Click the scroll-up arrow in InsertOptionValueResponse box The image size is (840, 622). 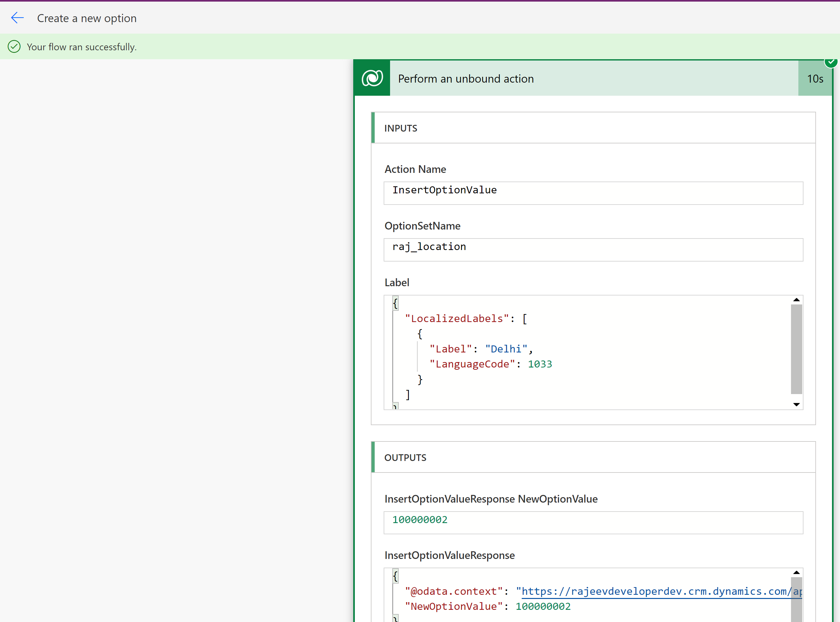click(x=796, y=572)
